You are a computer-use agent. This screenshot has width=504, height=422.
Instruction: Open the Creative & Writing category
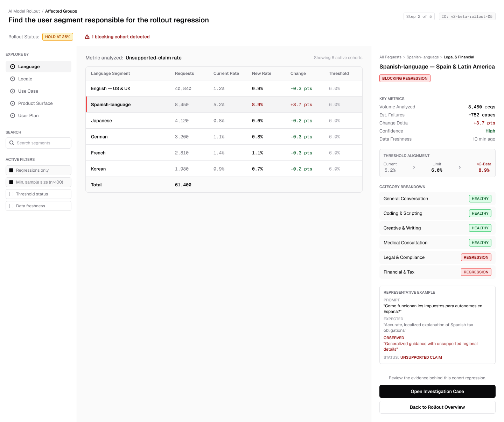(x=437, y=228)
